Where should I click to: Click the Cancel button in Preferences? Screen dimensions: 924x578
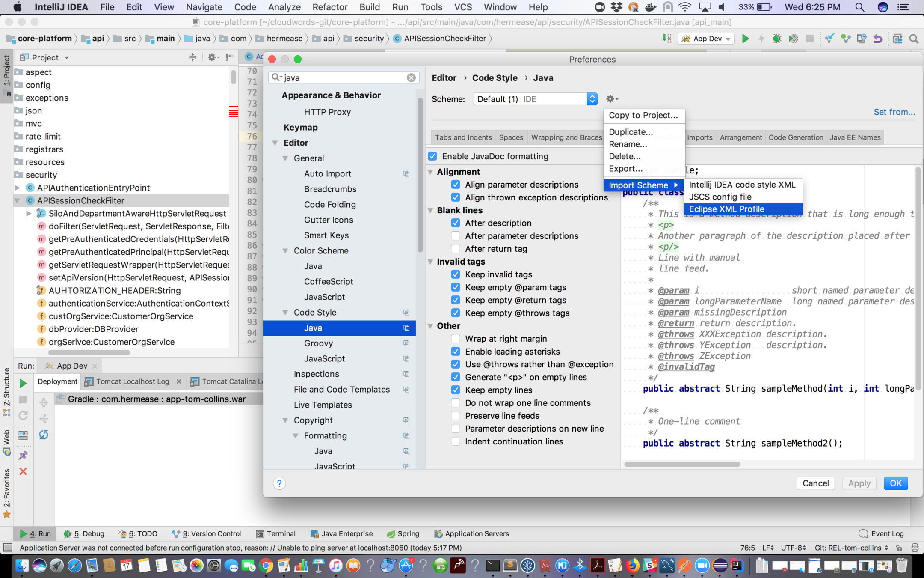tap(815, 483)
